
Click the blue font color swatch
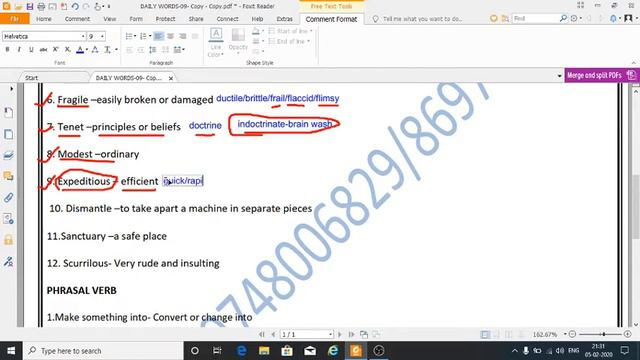80,50
